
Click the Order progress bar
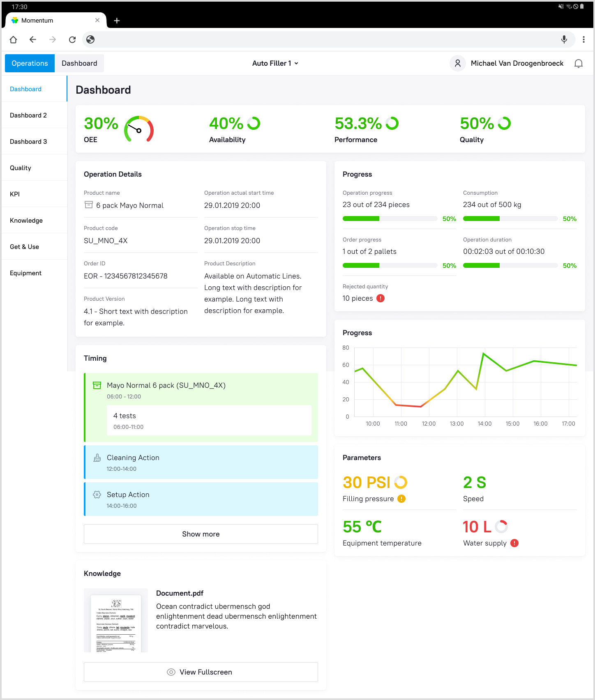click(390, 265)
